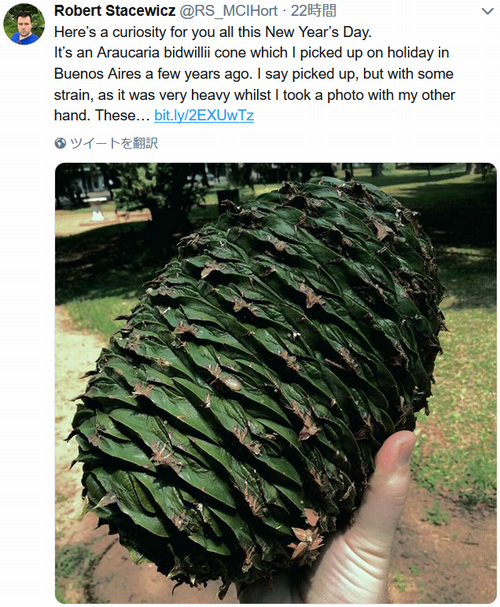The width and height of the screenshot is (500, 607).
Task: Click ツイートを翻訳 to translate tweet
Action: pyautogui.click(x=114, y=143)
